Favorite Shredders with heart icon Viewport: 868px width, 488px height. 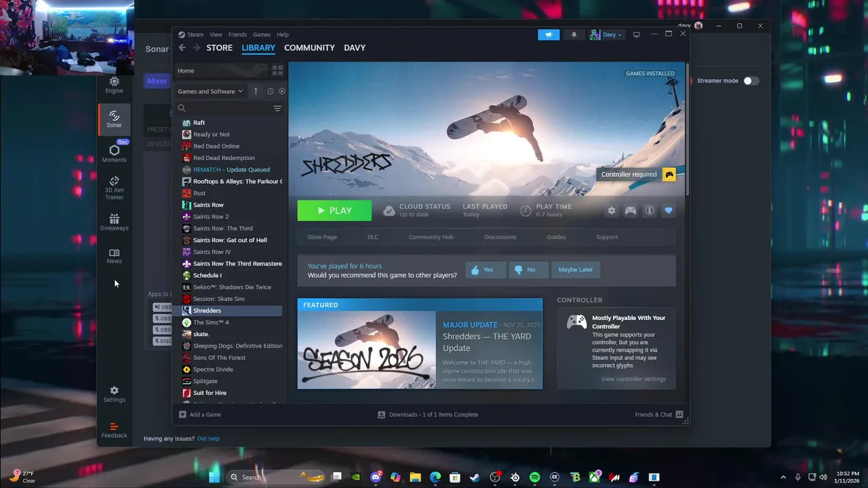click(669, 211)
